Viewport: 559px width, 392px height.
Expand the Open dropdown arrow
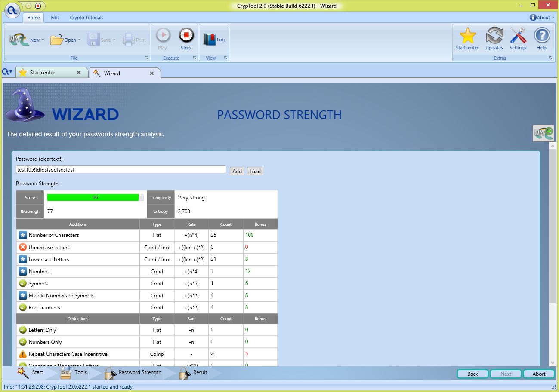[80, 40]
